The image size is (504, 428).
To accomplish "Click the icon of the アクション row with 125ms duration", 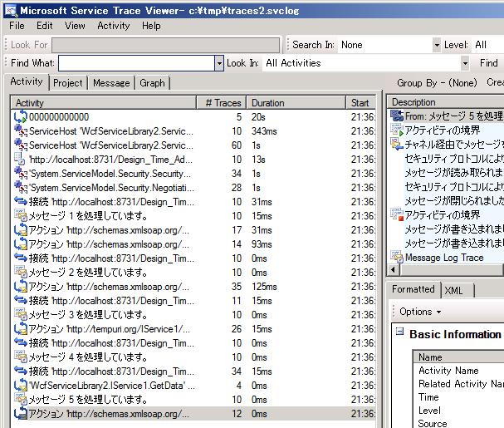I will 21,287.
